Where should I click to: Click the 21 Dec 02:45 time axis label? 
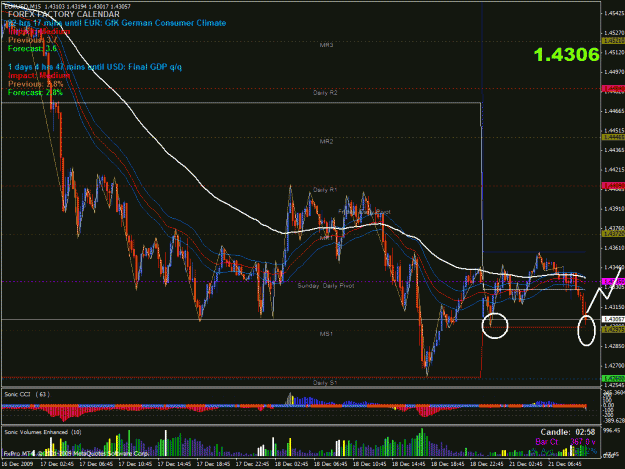pos(526,464)
